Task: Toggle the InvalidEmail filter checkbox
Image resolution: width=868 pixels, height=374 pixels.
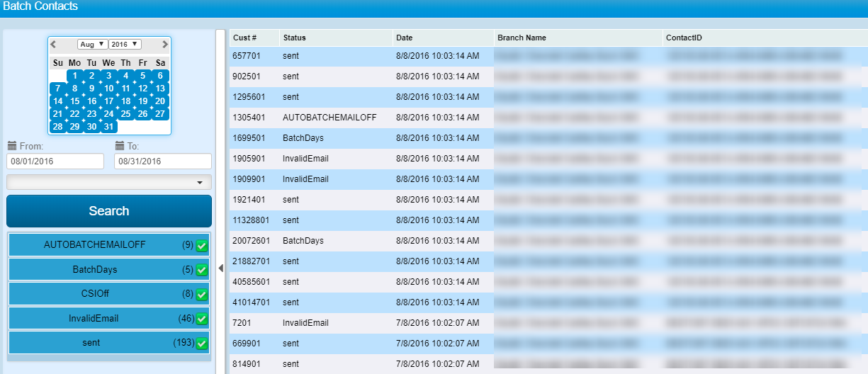Action: click(202, 319)
